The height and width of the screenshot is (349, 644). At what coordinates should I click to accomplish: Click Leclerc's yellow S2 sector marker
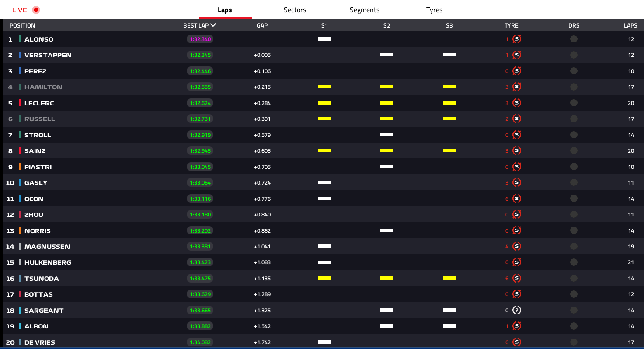(x=387, y=103)
